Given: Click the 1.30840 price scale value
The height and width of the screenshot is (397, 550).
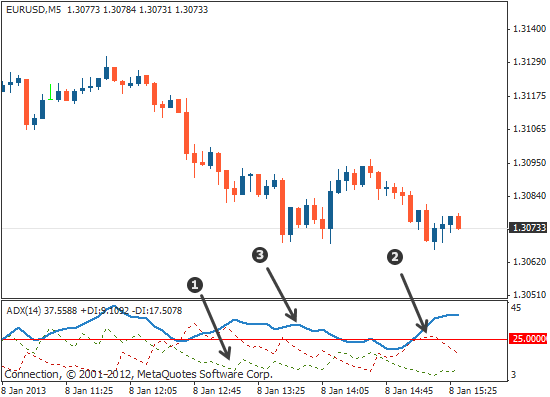Looking at the screenshot, I should pos(530,196).
